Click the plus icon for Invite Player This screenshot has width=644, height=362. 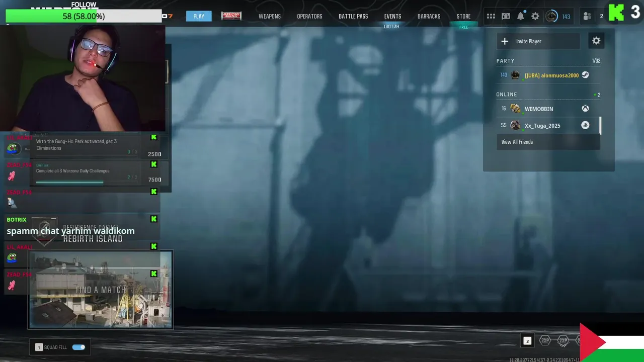tap(505, 41)
